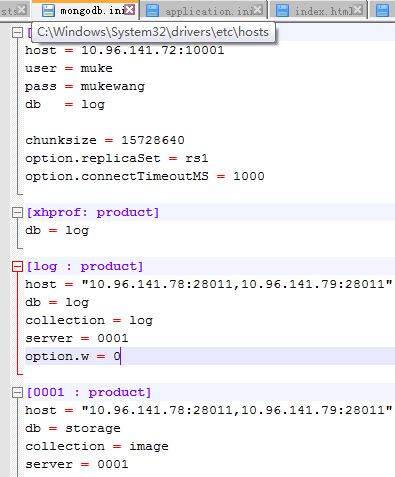
Task: Click the 'collection = log' line
Action: pyautogui.click(x=89, y=320)
